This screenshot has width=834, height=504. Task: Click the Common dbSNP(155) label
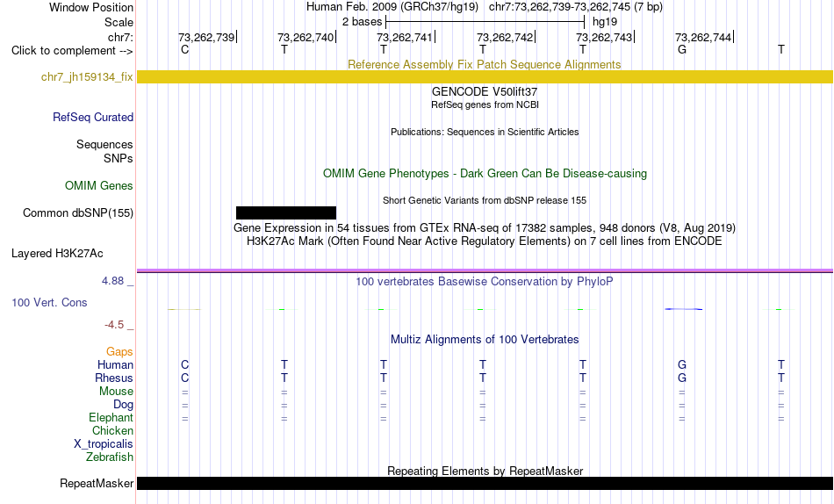(x=78, y=212)
